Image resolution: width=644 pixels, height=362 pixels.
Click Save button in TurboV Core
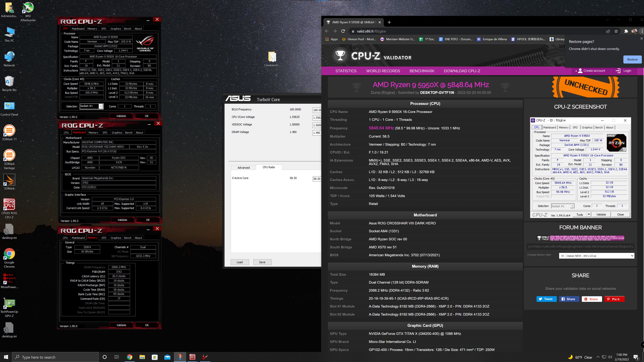262,262
